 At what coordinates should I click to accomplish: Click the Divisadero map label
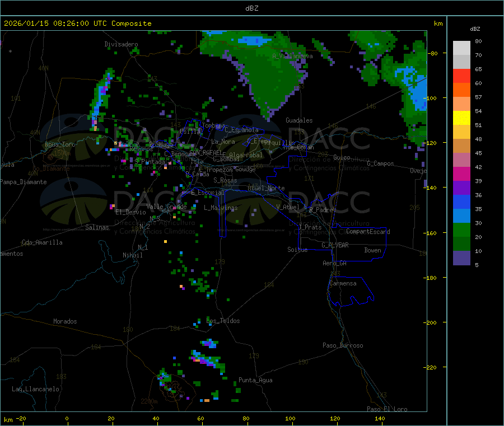click(x=121, y=44)
